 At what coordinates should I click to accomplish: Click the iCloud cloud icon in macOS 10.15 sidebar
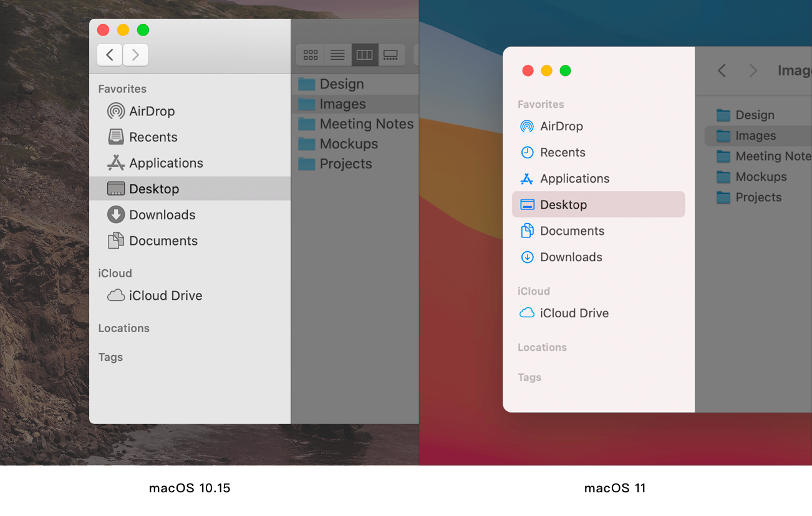116,295
